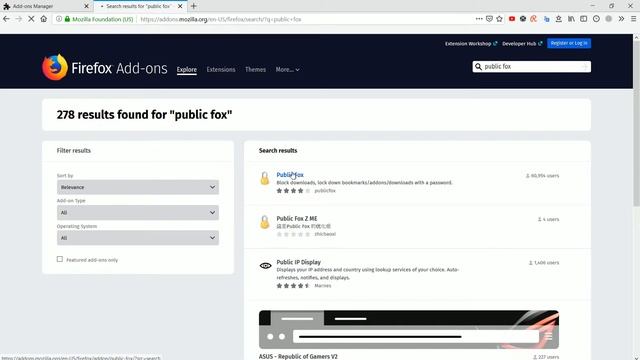Show sidebars toolbar icon
This screenshot has height=360, width=640.
point(584,19)
